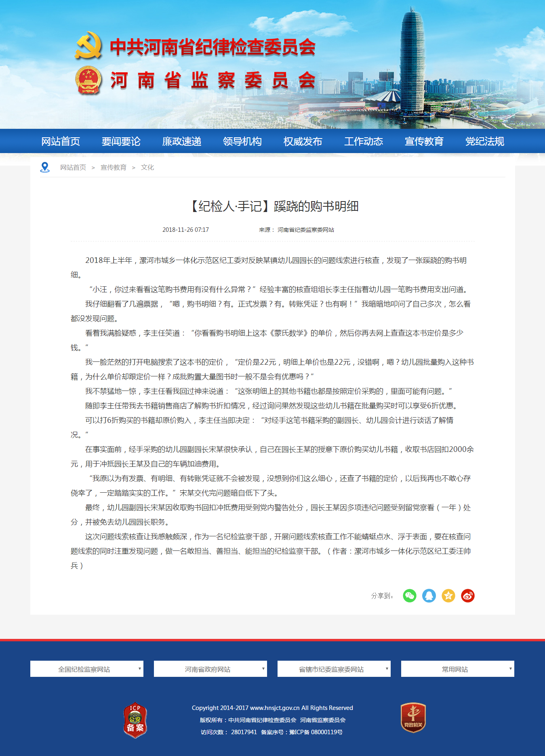
Task: Open the 工作动态 menu item
Action: [364, 141]
